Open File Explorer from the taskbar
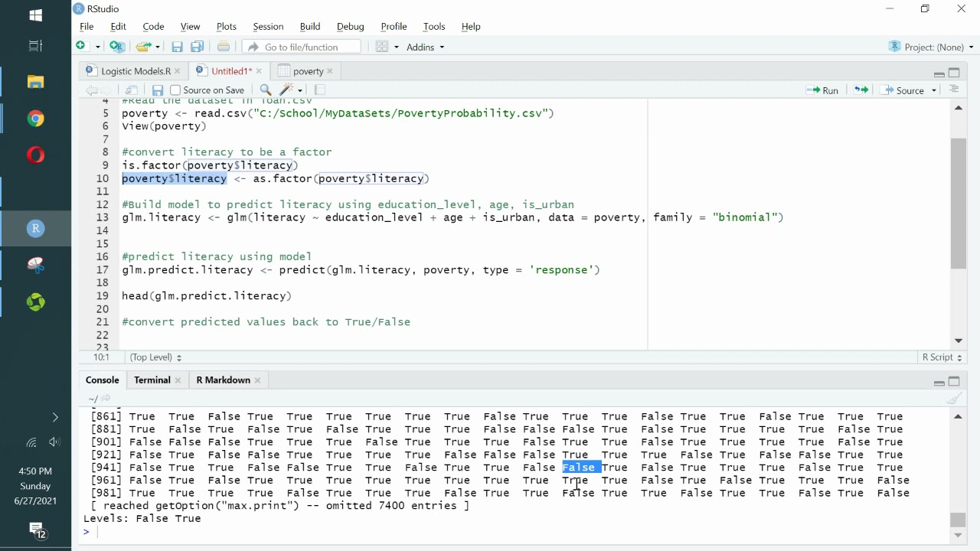Screen dimensions: 980x551 [x=35, y=82]
